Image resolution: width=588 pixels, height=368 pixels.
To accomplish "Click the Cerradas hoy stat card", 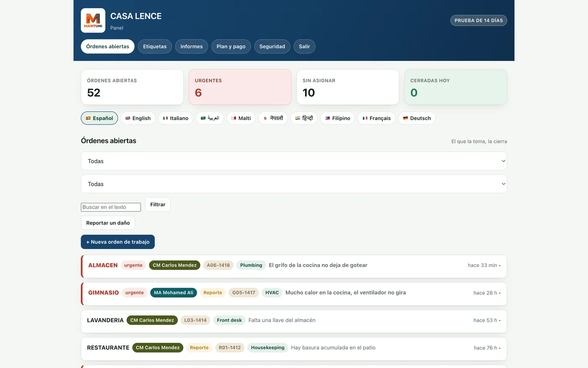I will click(x=456, y=87).
